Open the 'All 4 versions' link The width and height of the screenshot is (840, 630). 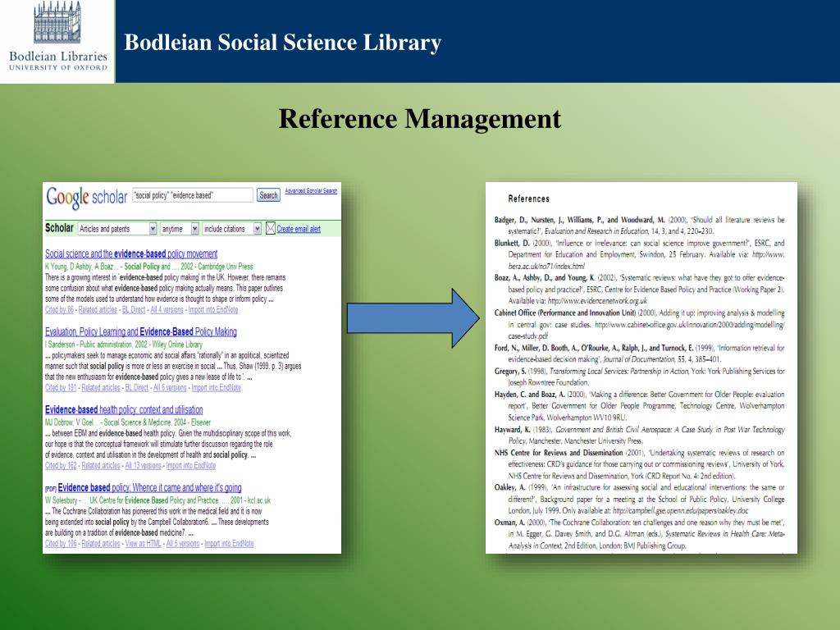pyautogui.click(x=167, y=309)
